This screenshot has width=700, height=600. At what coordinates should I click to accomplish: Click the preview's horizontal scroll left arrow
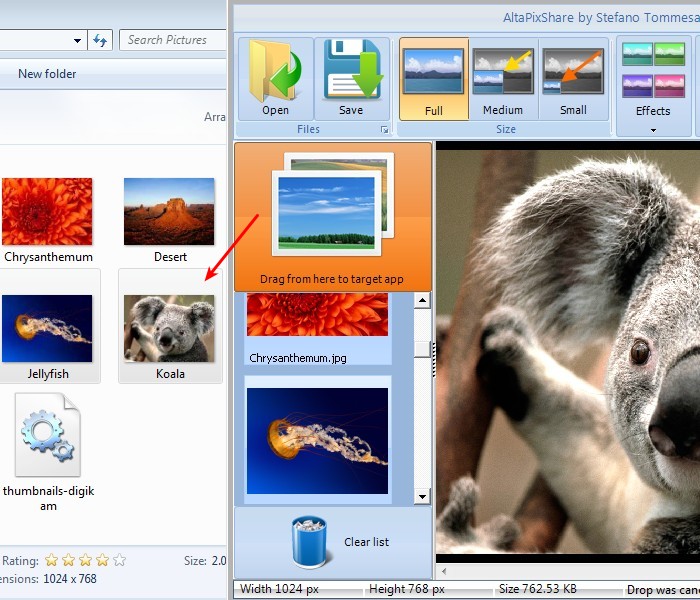tap(444, 571)
